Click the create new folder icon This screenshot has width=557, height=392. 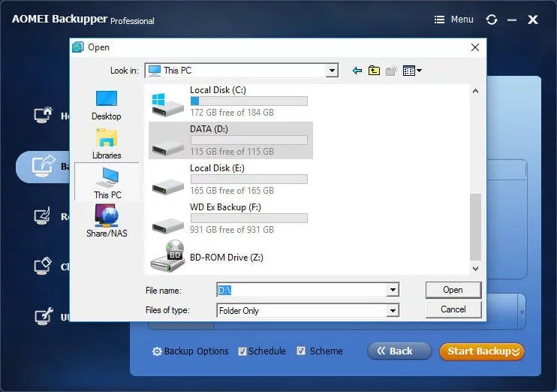[391, 71]
